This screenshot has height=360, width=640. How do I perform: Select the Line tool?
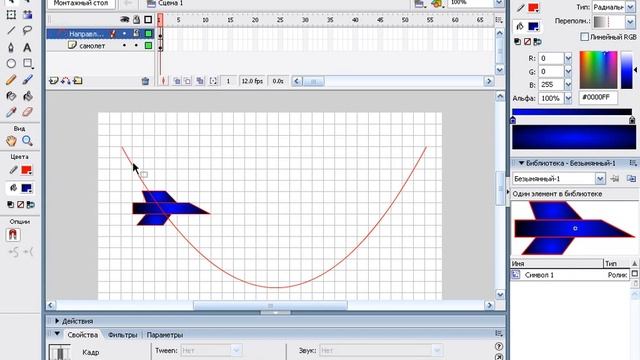[x=11, y=31]
